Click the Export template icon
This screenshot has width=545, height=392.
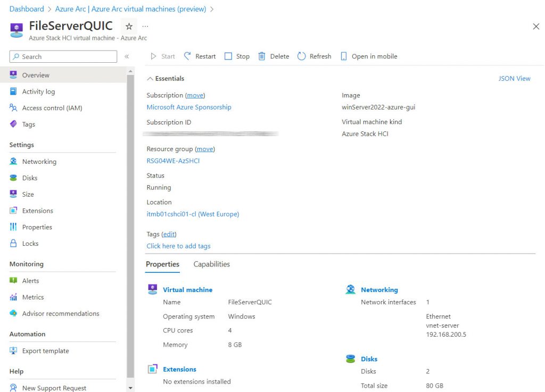pos(13,351)
